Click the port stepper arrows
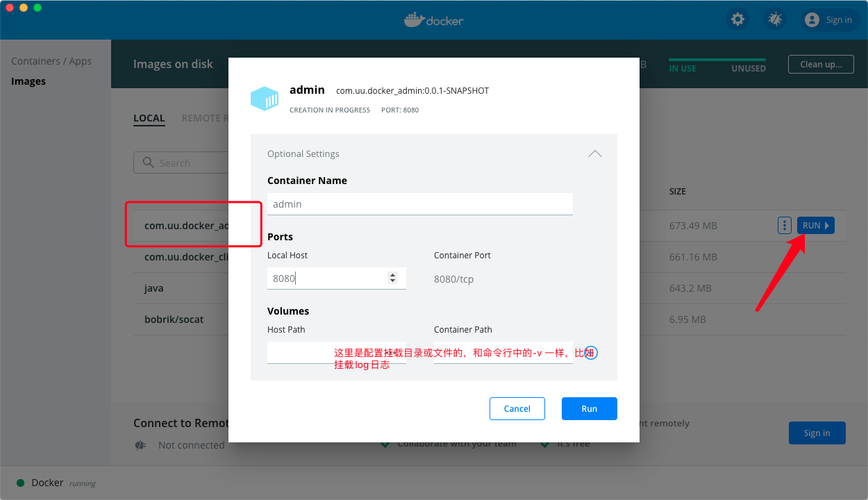This screenshot has width=868, height=500. 392,278
